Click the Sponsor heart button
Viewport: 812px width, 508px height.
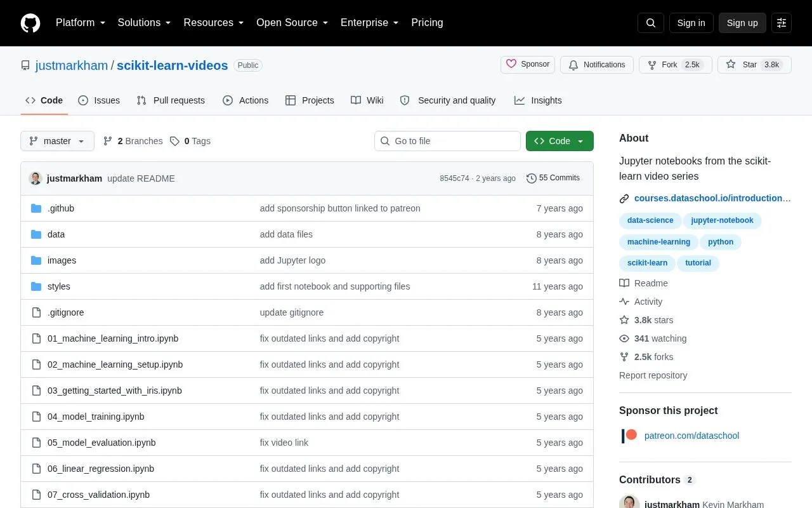pyautogui.click(x=528, y=65)
